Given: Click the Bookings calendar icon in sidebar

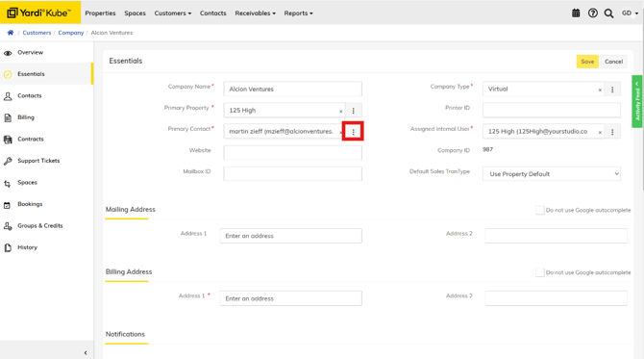Looking at the screenshot, I should tap(8, 205).
